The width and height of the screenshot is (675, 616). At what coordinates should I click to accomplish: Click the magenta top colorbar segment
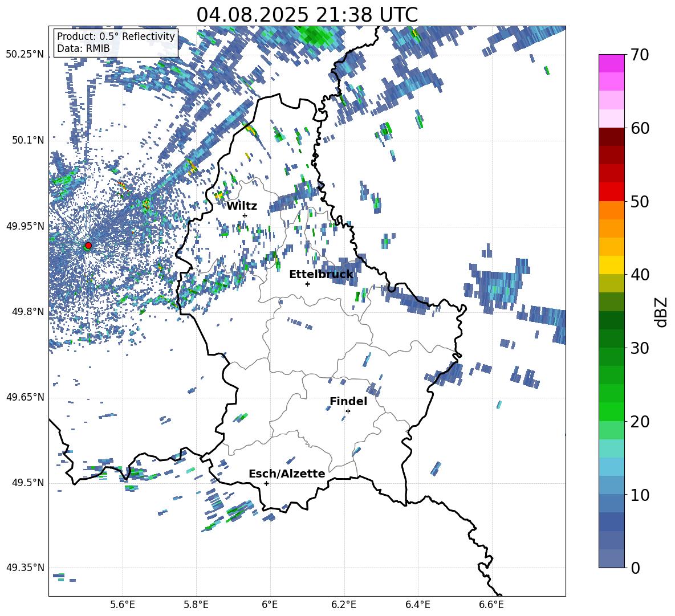point(611,63)
